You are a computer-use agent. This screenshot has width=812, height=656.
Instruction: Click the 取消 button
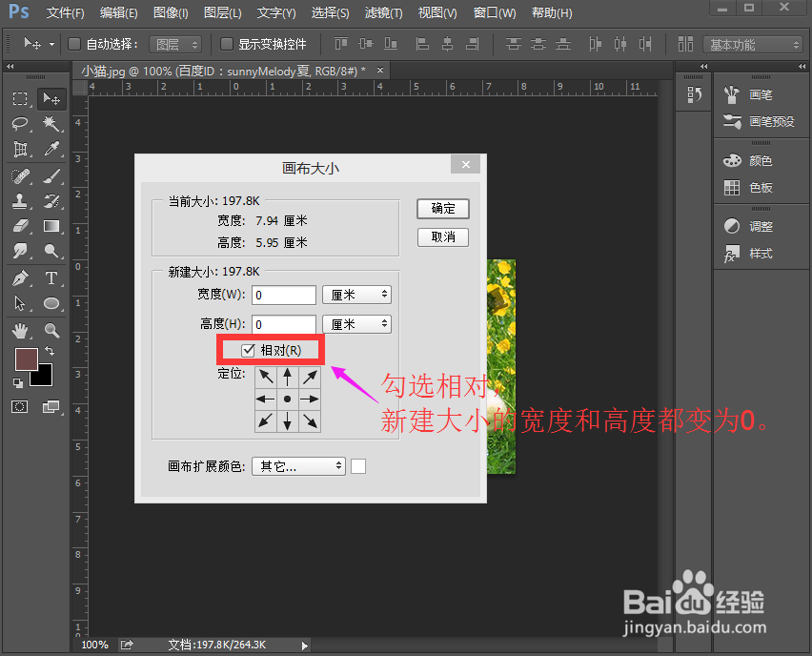tap(443, 237)
